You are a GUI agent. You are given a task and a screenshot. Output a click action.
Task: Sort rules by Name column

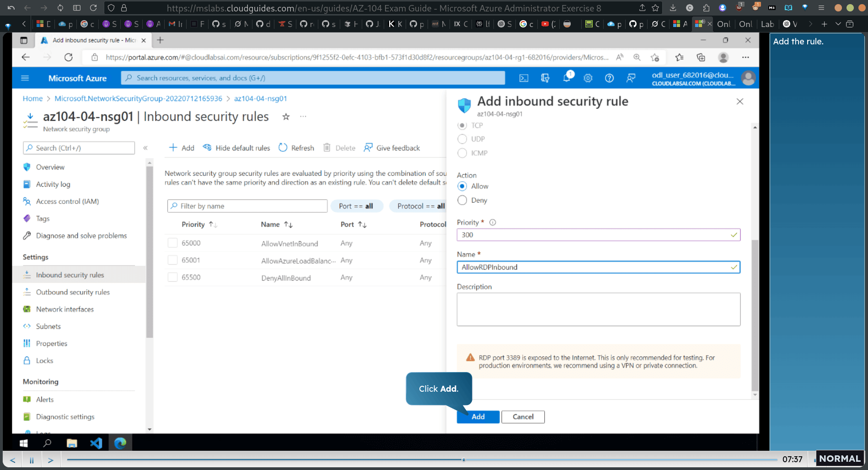point(277,224)
